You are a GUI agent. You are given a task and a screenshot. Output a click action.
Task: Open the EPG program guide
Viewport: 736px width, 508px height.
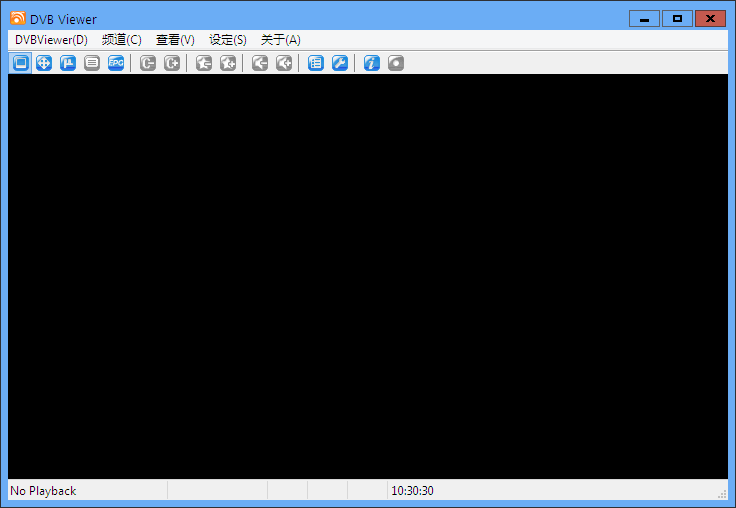point(116,63)
